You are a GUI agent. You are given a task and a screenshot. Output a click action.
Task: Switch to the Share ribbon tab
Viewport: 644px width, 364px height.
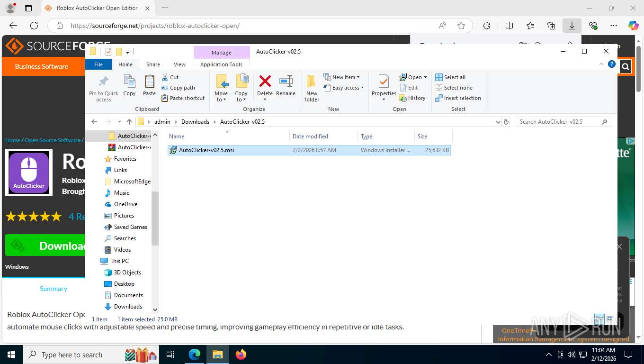click(x=153, y=64)
